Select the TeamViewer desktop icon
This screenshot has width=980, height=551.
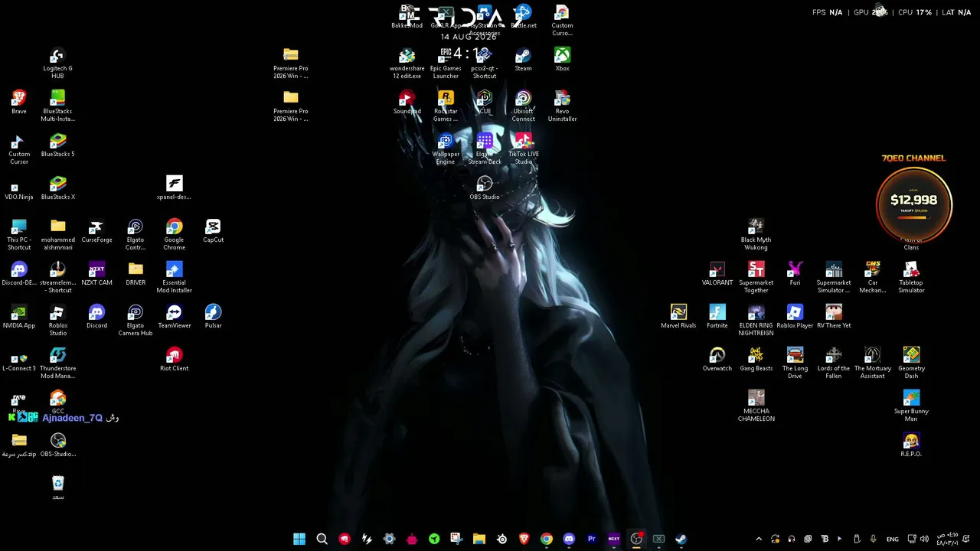point(175,317)
